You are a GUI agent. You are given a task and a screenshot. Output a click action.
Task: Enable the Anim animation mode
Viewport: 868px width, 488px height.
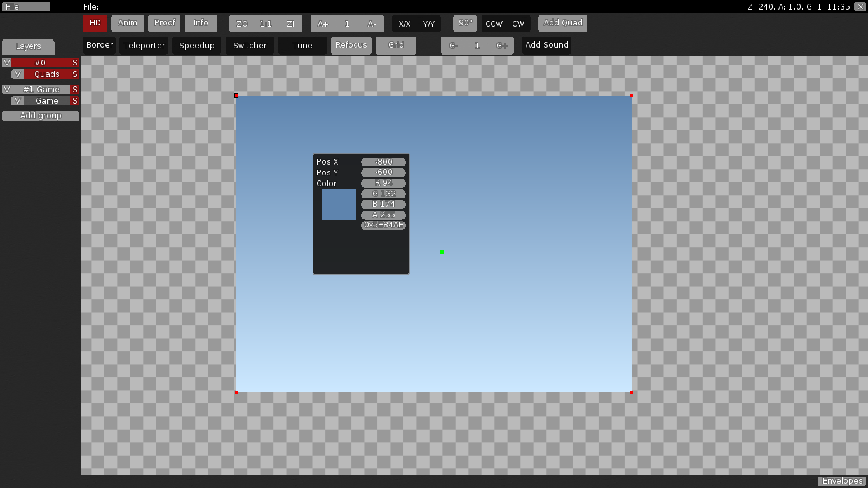(127, 23)
